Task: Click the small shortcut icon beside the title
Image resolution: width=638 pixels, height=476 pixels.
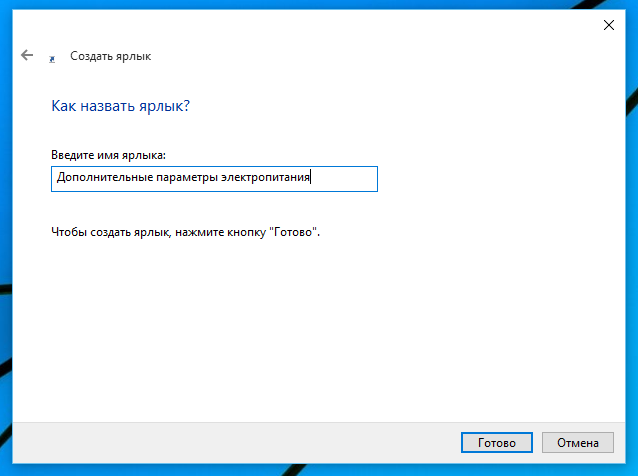Action: pyautogui.click(x=52, y=58)
